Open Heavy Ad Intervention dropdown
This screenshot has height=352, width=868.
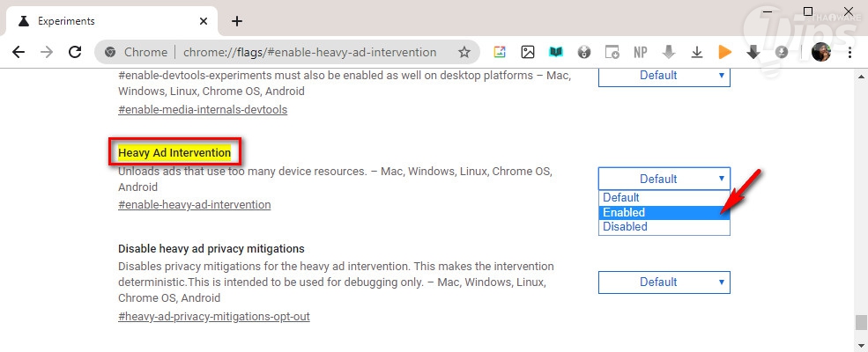click(664, 179)
